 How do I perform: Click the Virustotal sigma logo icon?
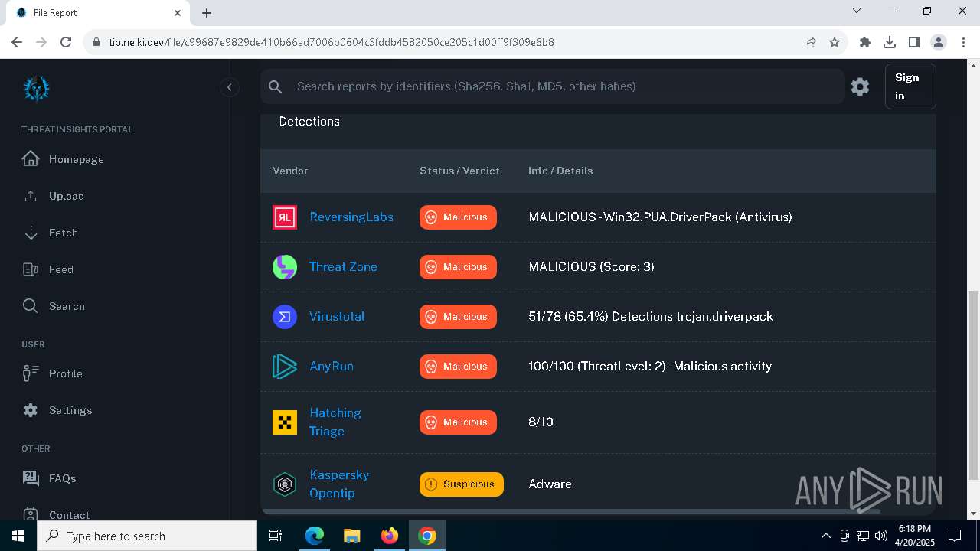(285, 317)
